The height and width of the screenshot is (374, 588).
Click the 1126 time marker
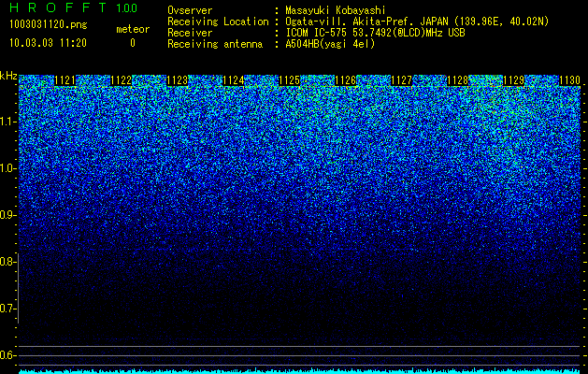click(x=345, y=80)
